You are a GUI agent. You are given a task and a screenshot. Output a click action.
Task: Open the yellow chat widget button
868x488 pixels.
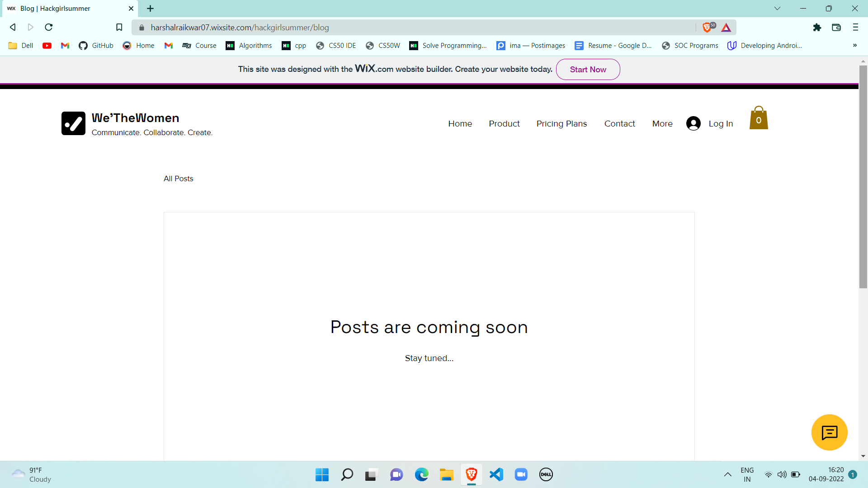click(x=829, y=432)
